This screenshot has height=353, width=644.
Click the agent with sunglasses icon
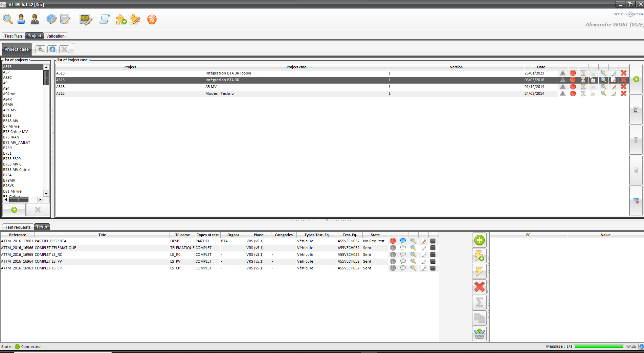[x=35, y=20]
